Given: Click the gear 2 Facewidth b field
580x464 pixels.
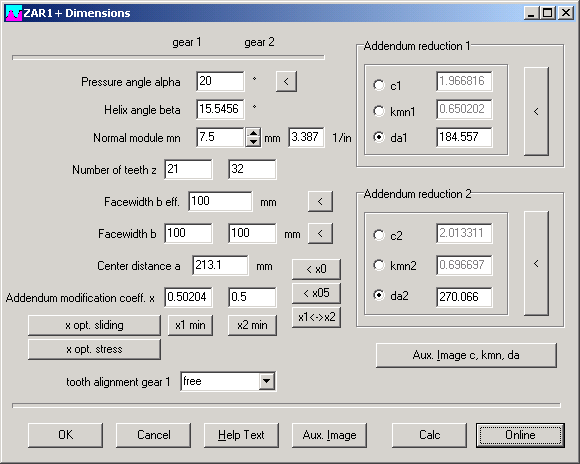Looking at the screenshot, I should pos(252,233).
